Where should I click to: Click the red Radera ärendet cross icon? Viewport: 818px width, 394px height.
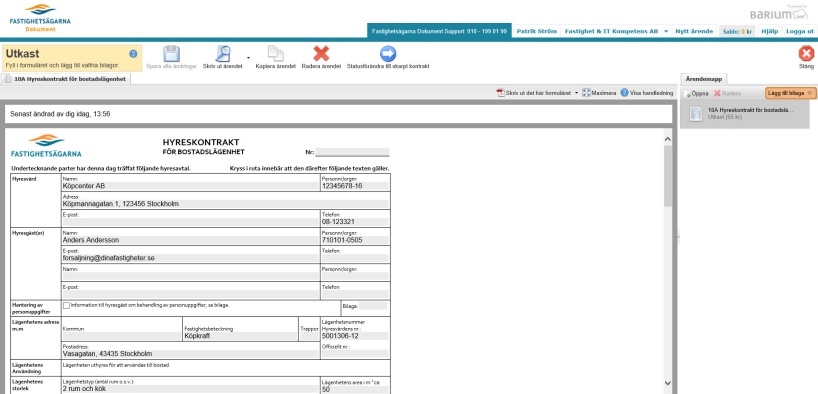tap(321, 54)
